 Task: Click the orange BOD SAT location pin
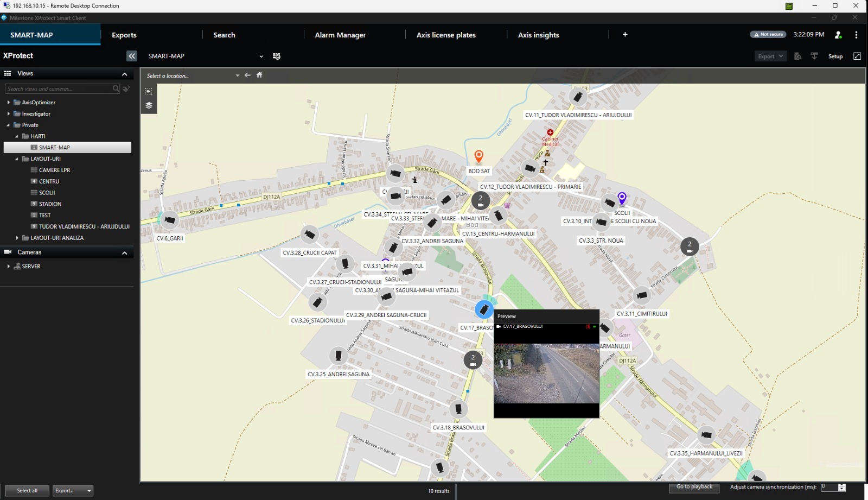pos(478,157)
